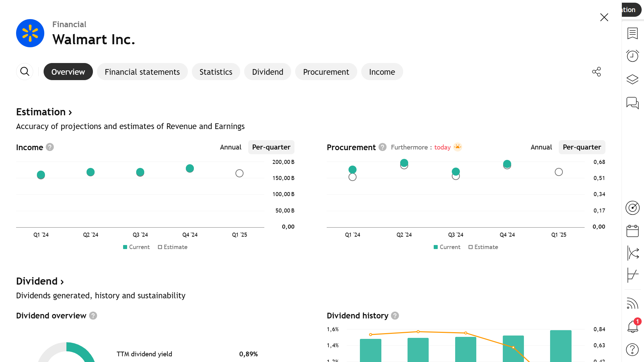Screen dimensions: 644x362
Task: Open the Procurement tab
Action: 326,72
